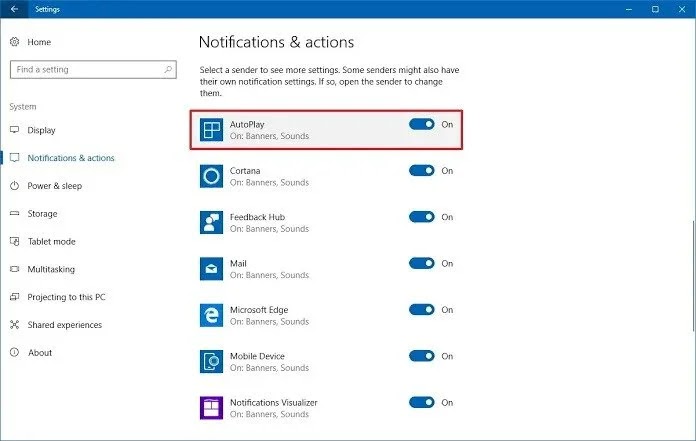Click the Notifications & actions sidebar icon

15,158
